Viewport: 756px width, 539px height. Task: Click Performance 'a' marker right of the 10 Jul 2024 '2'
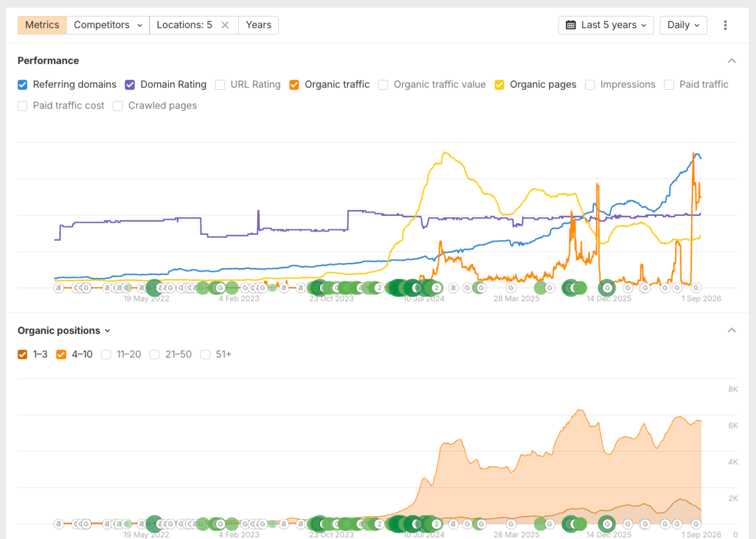453,288
